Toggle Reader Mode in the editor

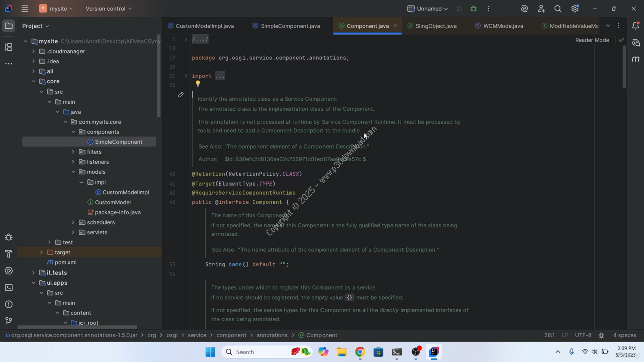click(592, 40)
